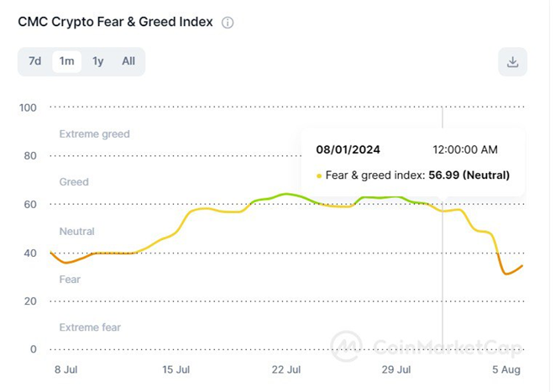The height and width of the screenshot is (392, 555).
Task: Show the All time range
Action: click(x=128, y=61)
